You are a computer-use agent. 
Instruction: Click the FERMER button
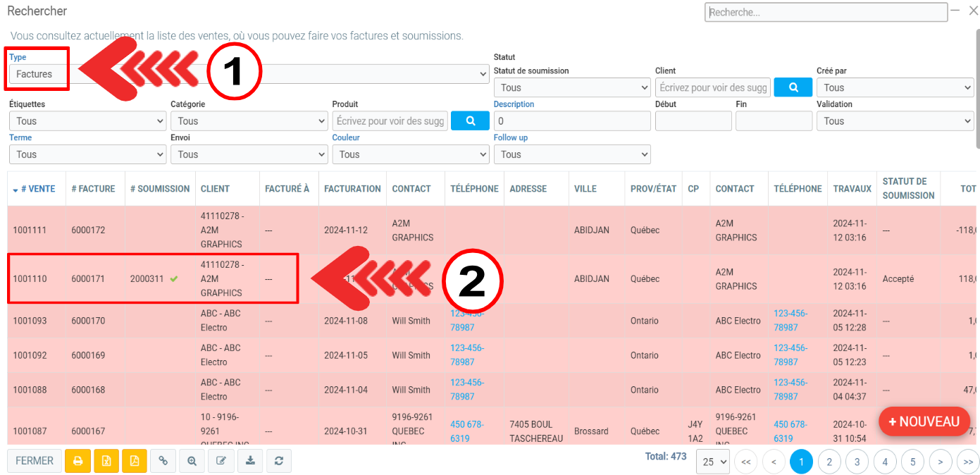(x=35, y=461)
